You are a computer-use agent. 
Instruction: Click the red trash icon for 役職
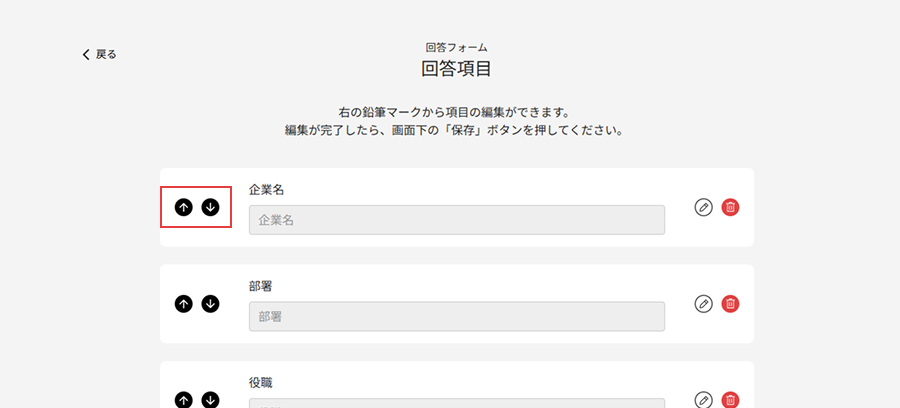tap(731, 400)
